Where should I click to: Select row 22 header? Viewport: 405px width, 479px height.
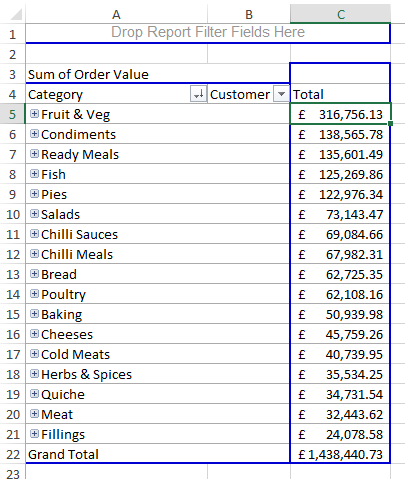pos(13,454)
